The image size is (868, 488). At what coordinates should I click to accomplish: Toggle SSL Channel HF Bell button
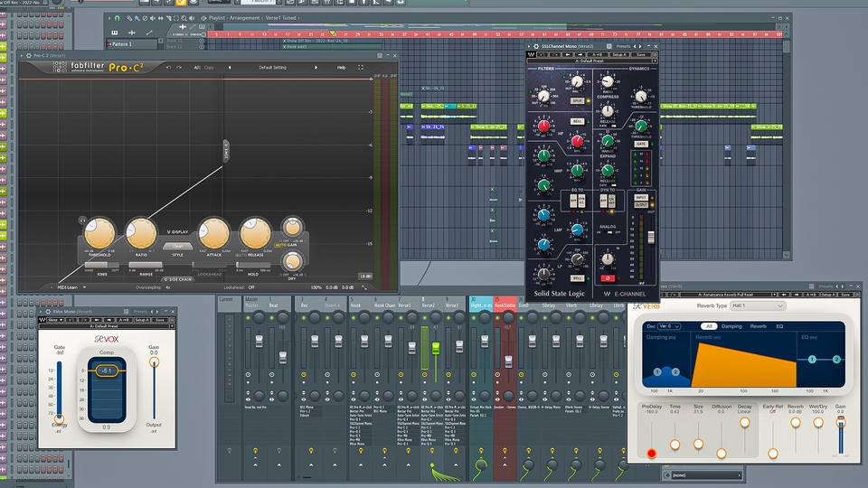[x=578, y=121]
